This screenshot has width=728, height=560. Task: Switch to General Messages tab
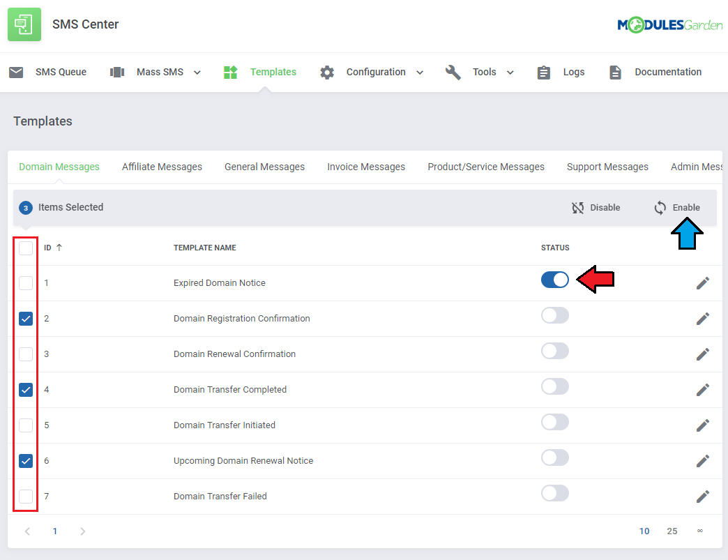[265, 167]
